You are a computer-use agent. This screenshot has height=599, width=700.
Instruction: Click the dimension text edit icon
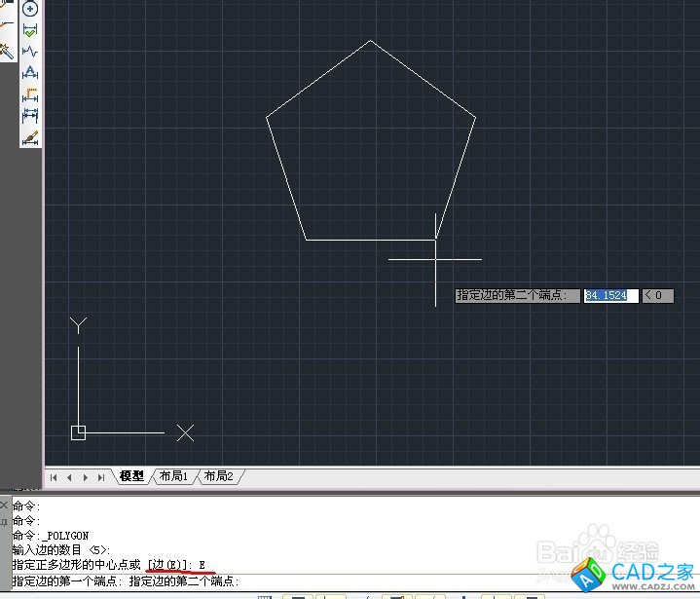click(x=30, y=73)
